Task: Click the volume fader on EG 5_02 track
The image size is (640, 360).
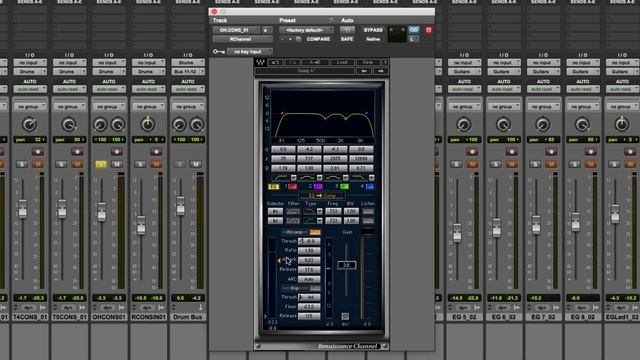Action: [x=456, y=232]
